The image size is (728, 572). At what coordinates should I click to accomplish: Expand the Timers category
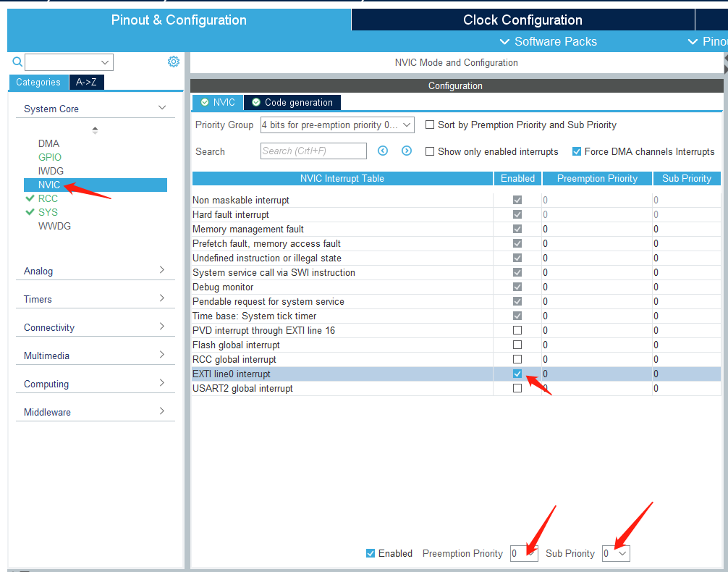pos(96,299)
